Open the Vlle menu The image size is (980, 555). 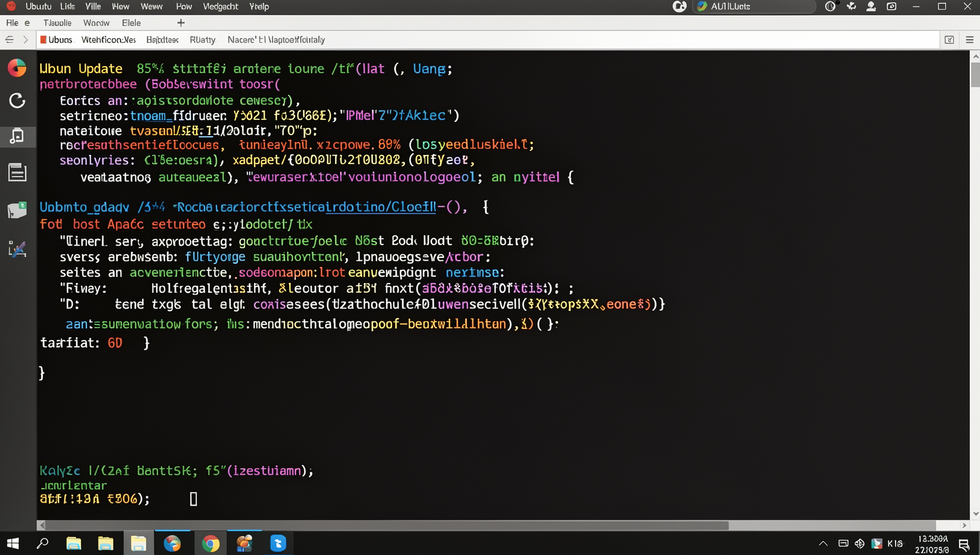pyautogui.click(x=93, y=6)
